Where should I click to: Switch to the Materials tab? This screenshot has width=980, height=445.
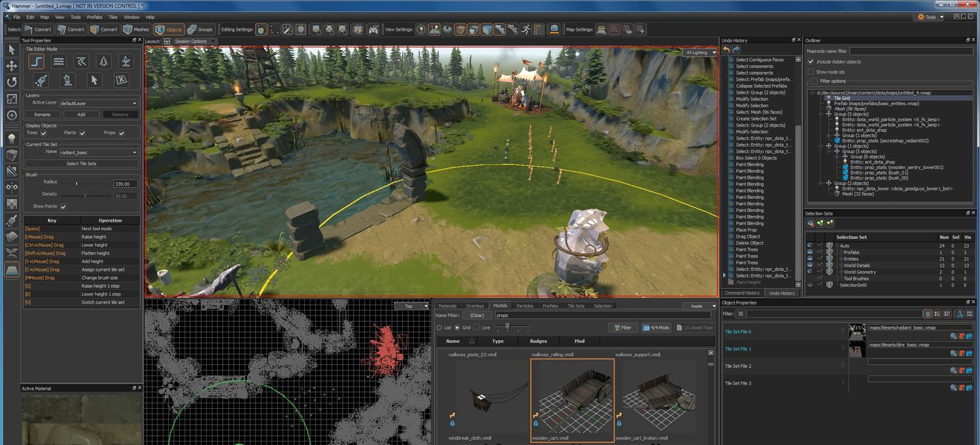click(x=447, y=306)
